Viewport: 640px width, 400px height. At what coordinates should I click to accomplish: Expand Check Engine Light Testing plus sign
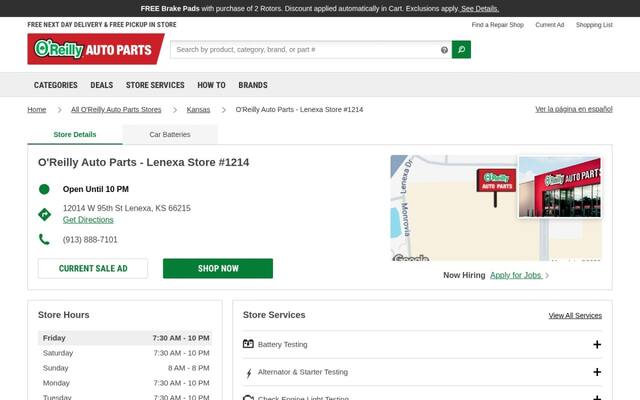coord(597,398)
